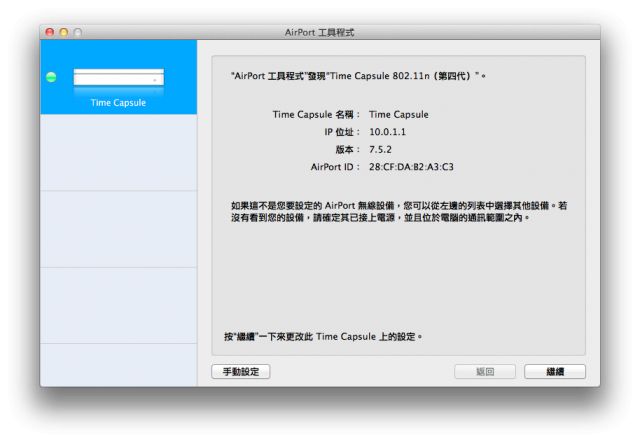The width and height of the screenshot is (640, 442).
Task: Click the 按"繼續"一下 instruction line
Action: pyautogui.click(x=322, y=337)
